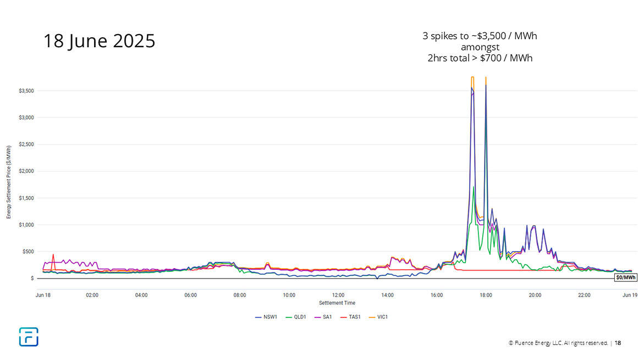Click the green QLD1 peak near $1,700
The width and height of the screenshot is (644, 362).
474,187
